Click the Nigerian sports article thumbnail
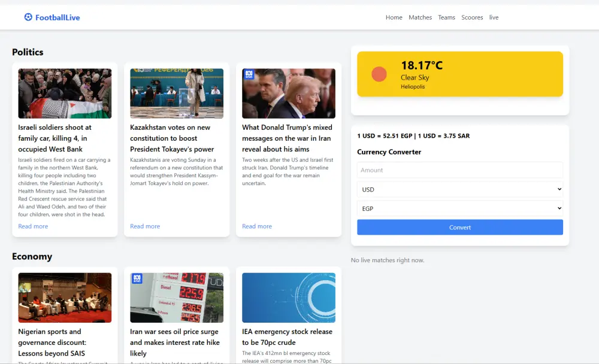The width and height of the screenshot is (599, 364). [65, 297]
